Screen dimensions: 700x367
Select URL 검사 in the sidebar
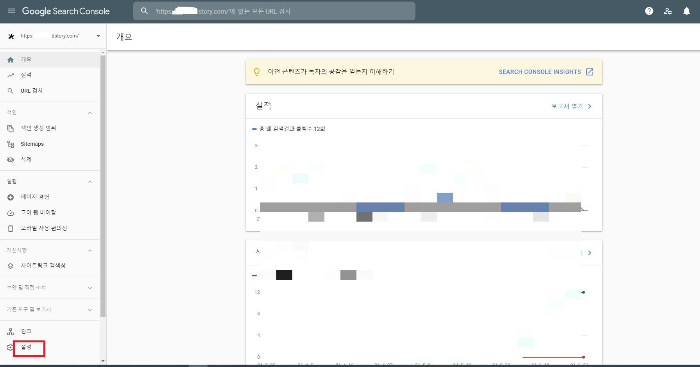[50, 91]
